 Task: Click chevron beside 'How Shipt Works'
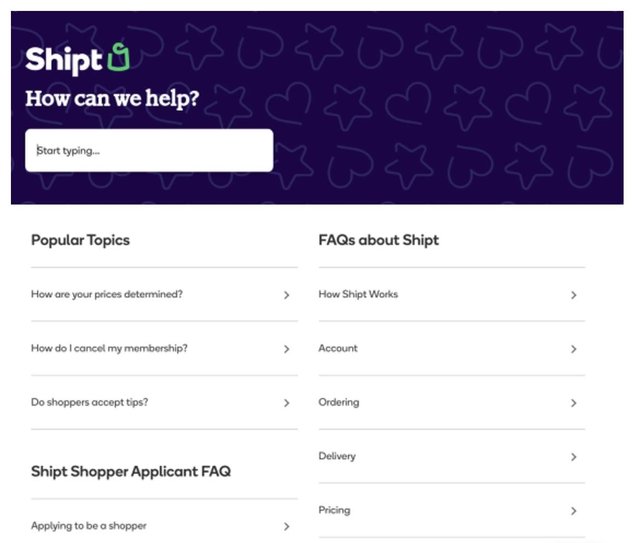[x=574, y=295]
